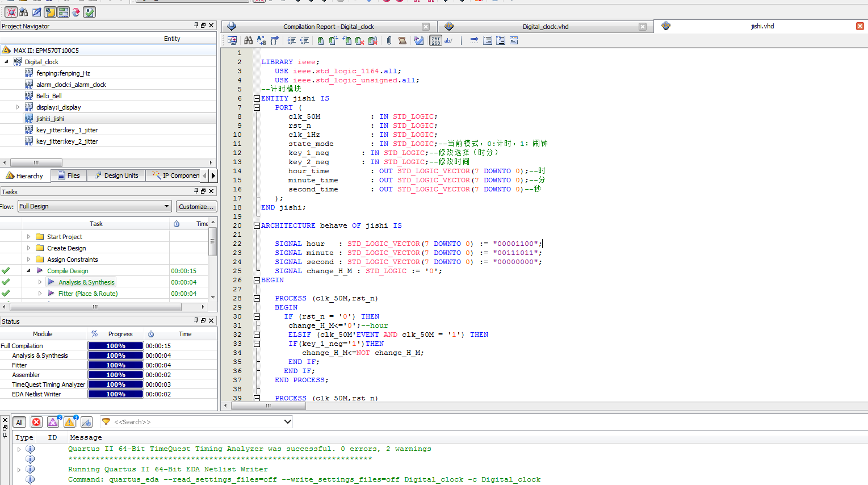Image resolution: width=868 pixels, height=485 pixels.
Task: Click the paperclip insert file icon
Action: point(389,40)
